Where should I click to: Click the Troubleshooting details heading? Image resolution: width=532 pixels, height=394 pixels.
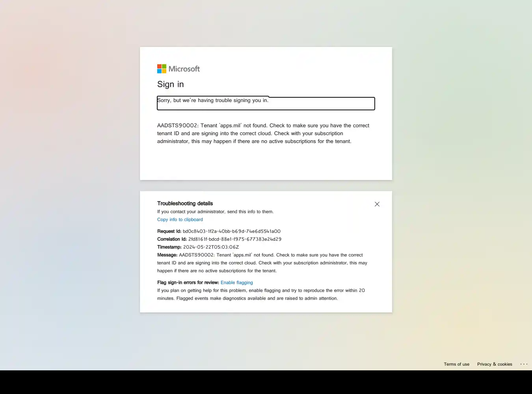click(185, 203)
